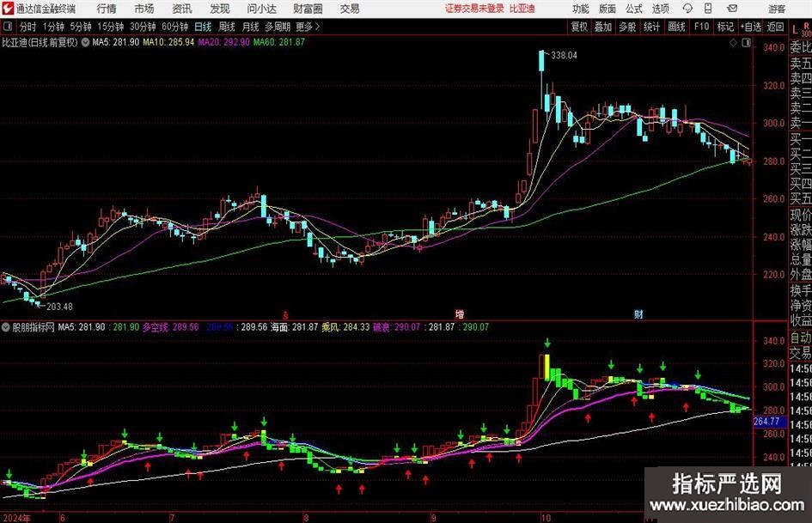The image size is (812, 523).
Task: Click the MA10: 285.94 label
Action: coord(168,42)
